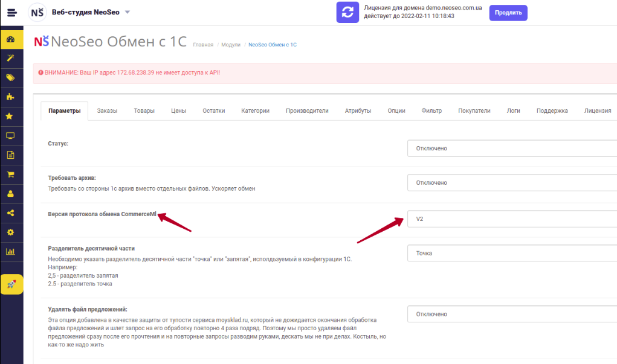Open the shopping cart sales sidebar icon
Viewport: 617px width, 364px height.
11,174
